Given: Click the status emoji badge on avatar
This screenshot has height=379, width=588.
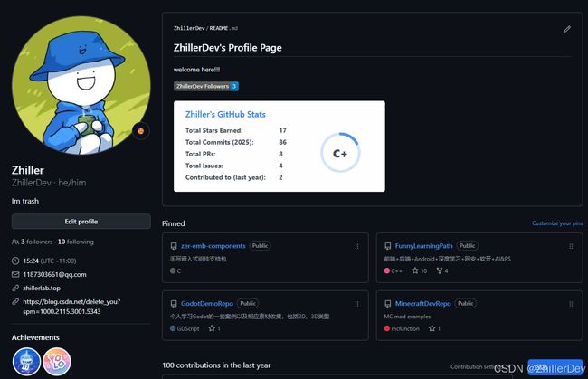Looking at the screenshot, I should 140,131.
